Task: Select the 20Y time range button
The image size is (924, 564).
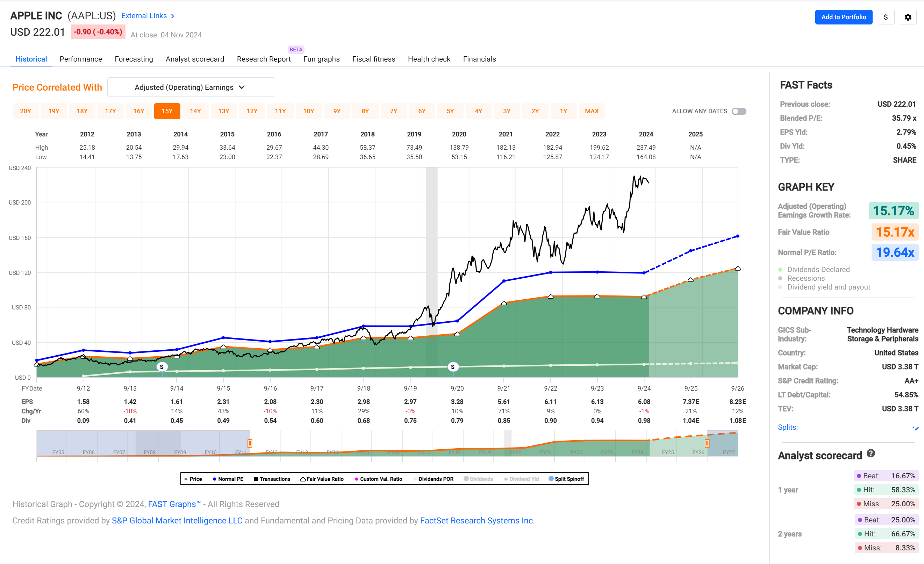Action: tap(26, 111)
